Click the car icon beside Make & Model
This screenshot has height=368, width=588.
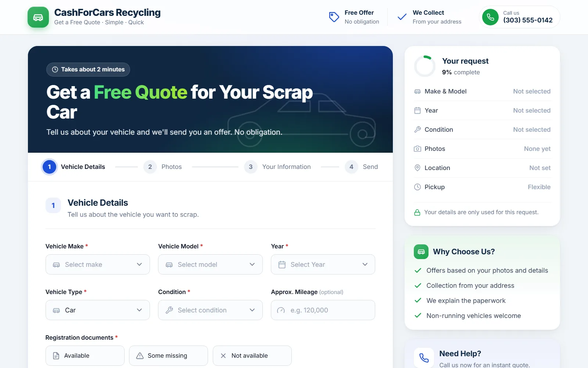point(417,91)
